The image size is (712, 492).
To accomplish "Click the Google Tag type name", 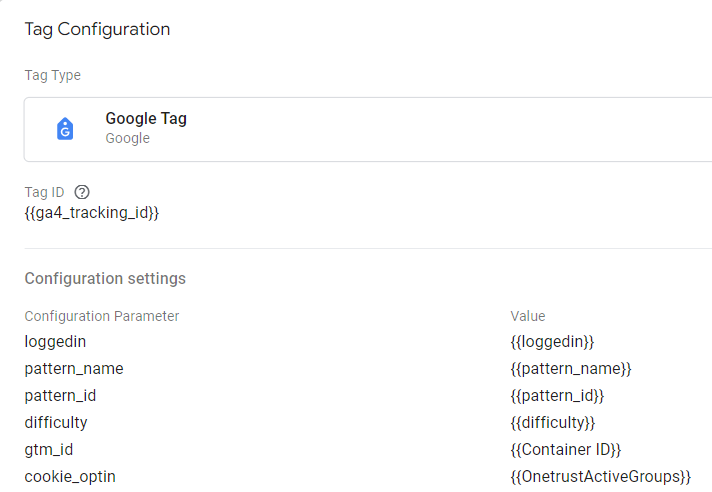I will point(146,119).
